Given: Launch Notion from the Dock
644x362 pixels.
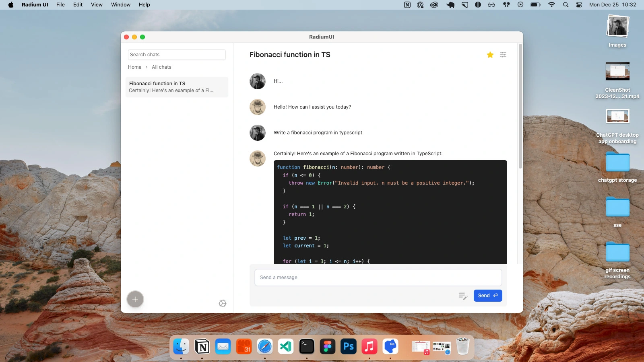Looking at the screenshot, I should click(x=202, y=346).
